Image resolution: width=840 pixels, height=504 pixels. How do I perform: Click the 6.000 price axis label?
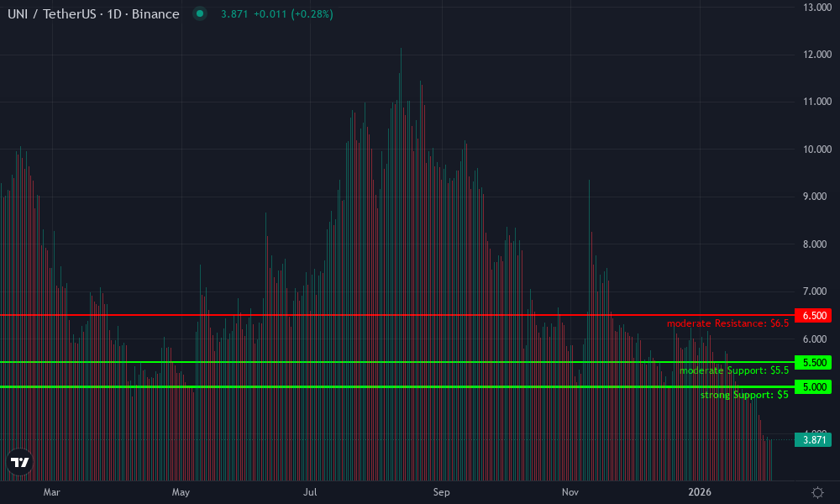point(815,339)
